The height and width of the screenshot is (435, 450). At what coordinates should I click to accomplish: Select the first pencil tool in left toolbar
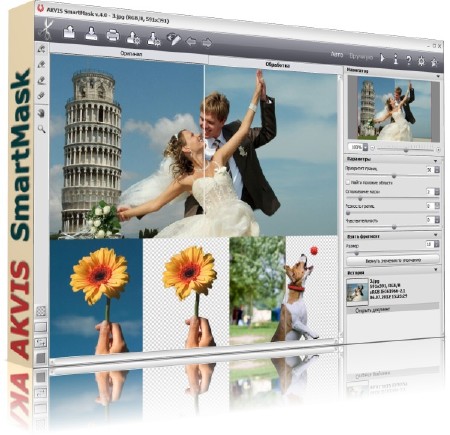41,49
